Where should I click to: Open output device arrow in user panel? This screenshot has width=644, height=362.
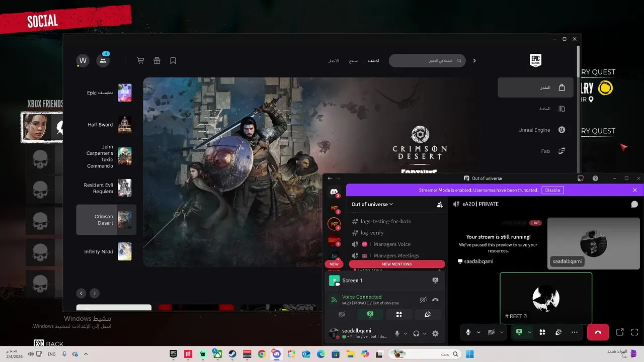425,333
